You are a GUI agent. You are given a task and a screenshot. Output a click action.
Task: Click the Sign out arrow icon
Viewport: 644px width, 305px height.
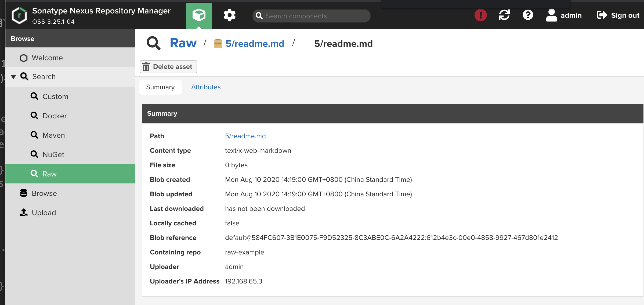click(602, 15)
